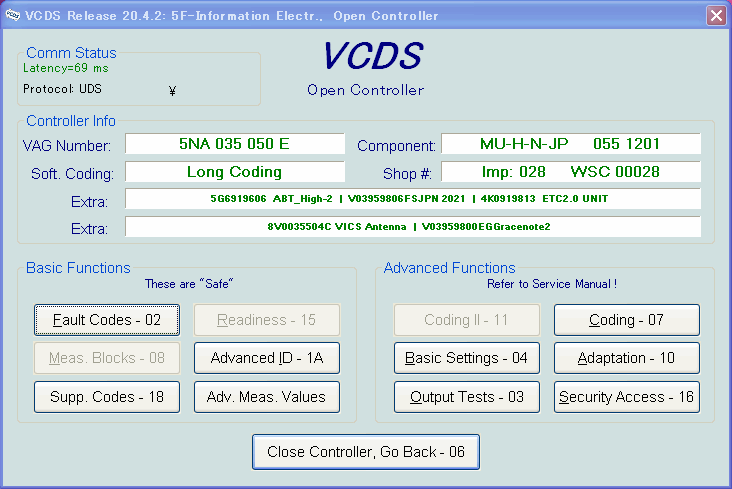The height and width of the screenshot is (489, 732).
Task: Click the Latency=69 ms status text
Action: (x=66, y=68)
